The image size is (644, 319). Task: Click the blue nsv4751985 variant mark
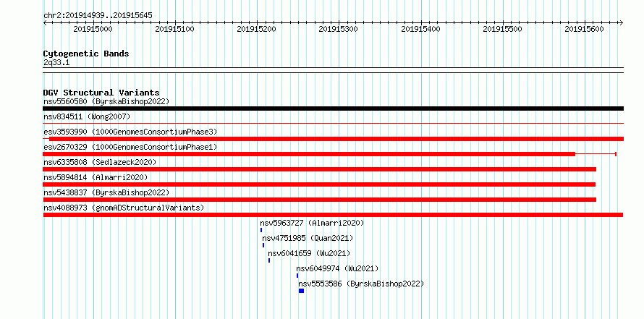(x=263, y=245)
